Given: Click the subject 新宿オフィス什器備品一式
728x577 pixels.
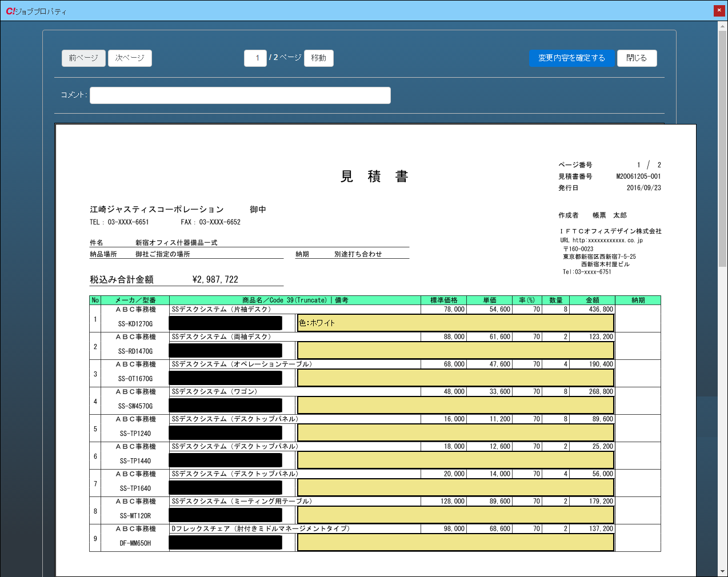Looking at the screenshot, I should coord(177,243).
